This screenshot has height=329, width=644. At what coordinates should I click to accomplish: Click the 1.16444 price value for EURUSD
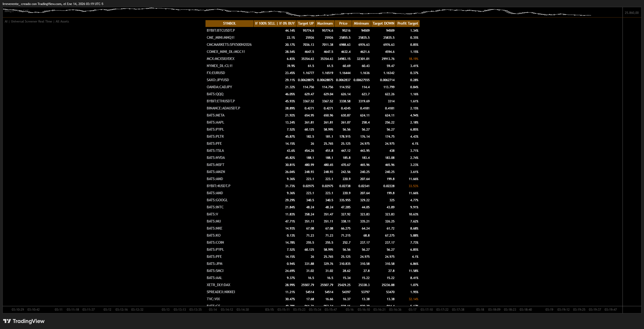tap(345, 73)
